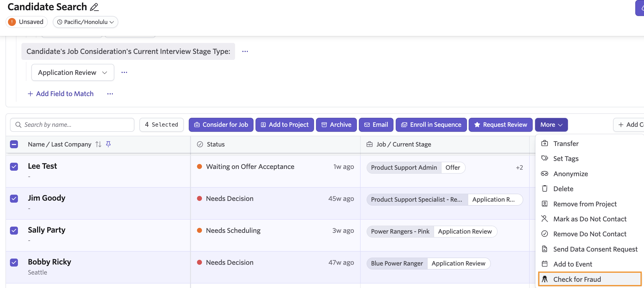Uncheck the Lee Test row checkbox

14,166
